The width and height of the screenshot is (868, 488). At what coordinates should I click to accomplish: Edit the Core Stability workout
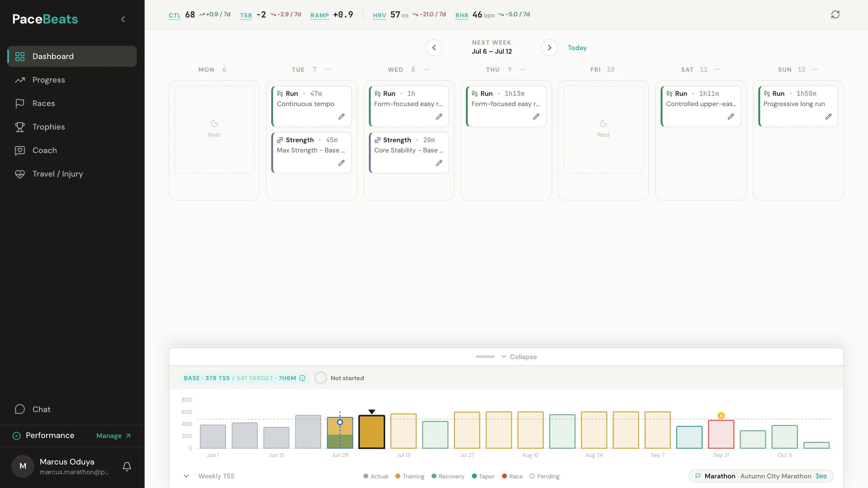(439, 163)
